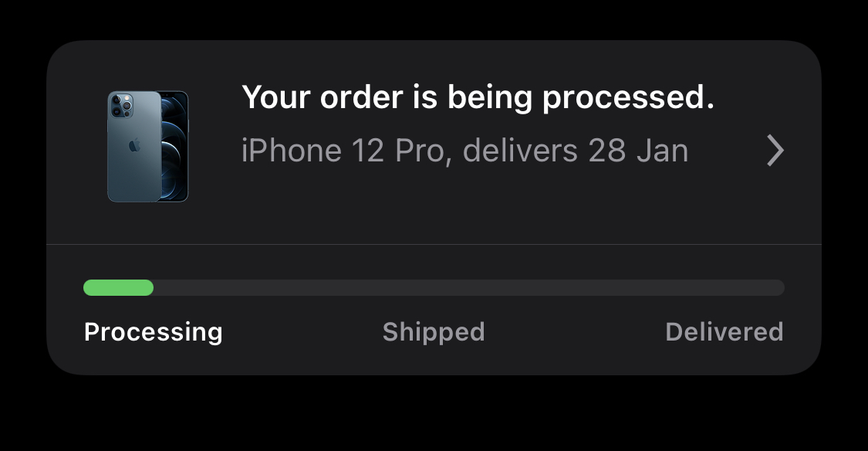This screenshot has height=451, width=868.
Task: Select the Shipped status label
Action: [x=434, y=332]
